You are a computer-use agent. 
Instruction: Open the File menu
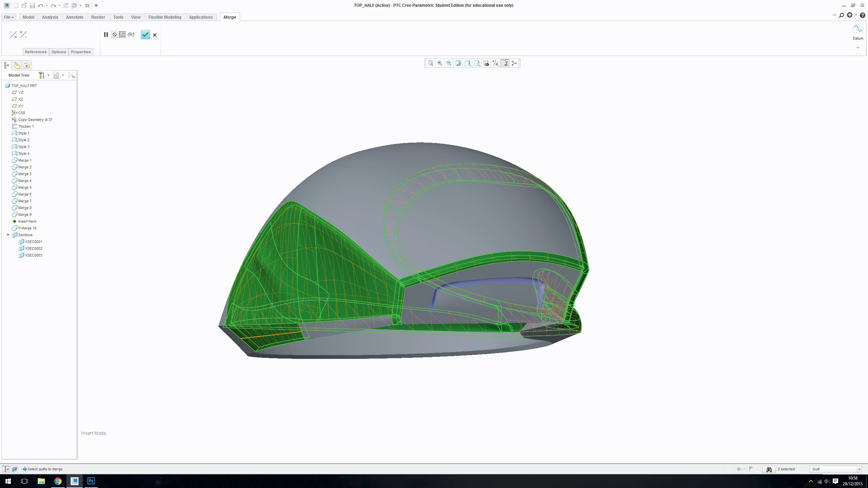[x=8, y=17]
